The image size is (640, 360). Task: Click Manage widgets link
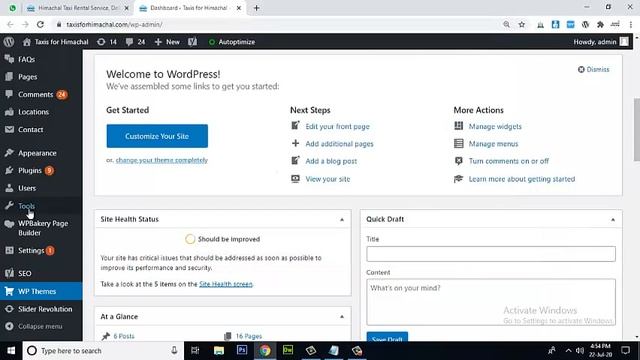click(495, 127)
